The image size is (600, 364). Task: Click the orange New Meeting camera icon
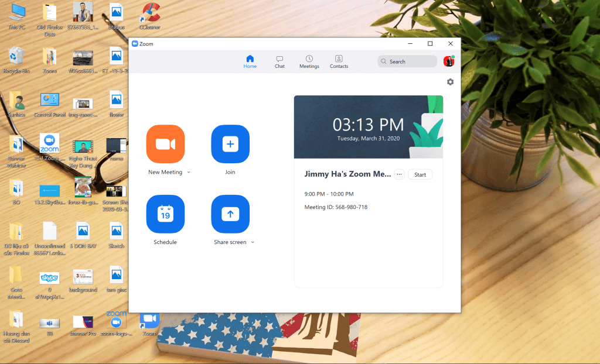[x=165, y=144]
